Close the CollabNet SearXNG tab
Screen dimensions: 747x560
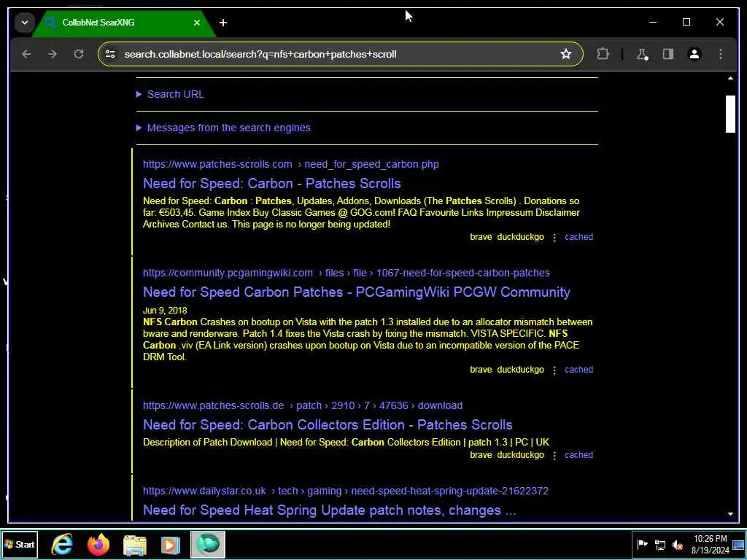197,23
